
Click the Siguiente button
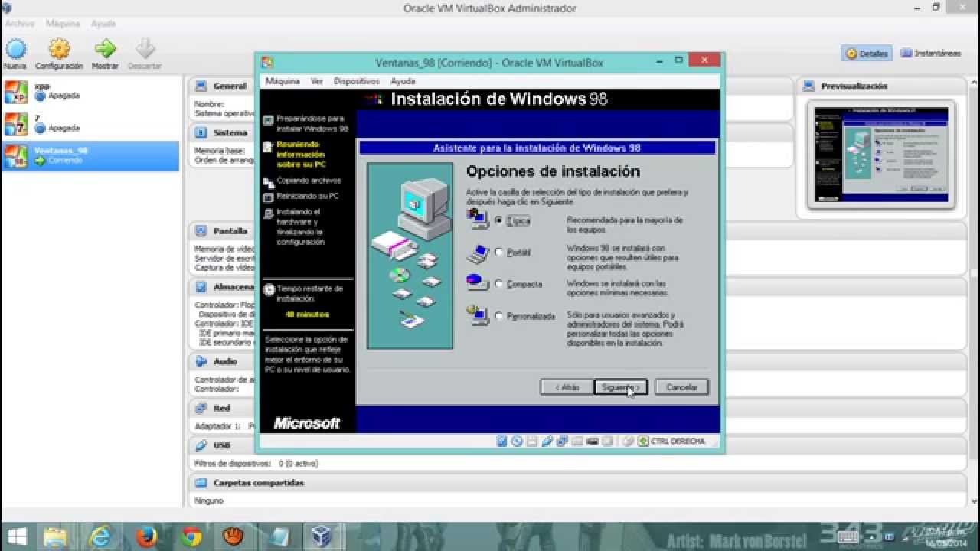pos(621,387)
